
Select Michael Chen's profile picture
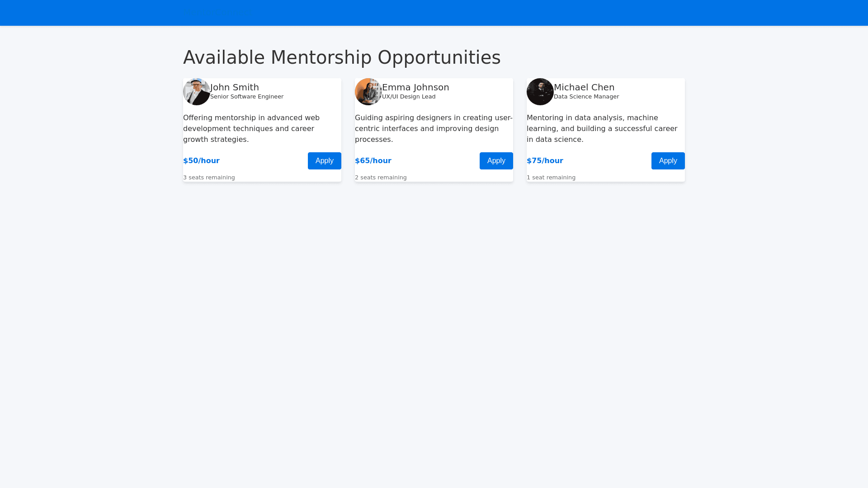pos(540,92)
